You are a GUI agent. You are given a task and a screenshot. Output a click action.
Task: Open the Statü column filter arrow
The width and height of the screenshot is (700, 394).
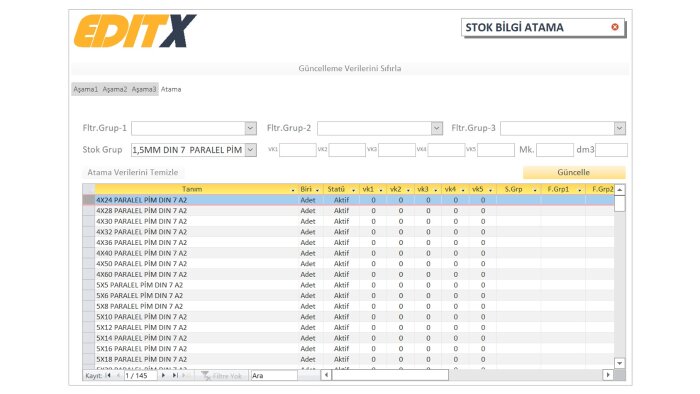(x=353, y=190)
